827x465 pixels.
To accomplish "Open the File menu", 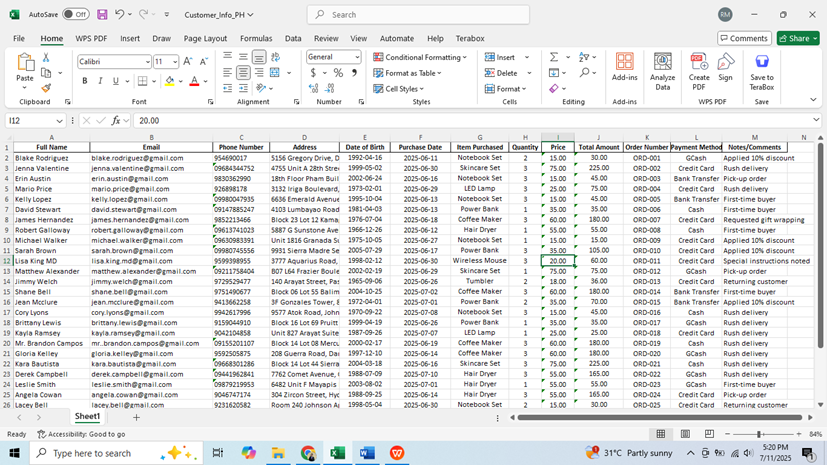I will tap(19, 38).
